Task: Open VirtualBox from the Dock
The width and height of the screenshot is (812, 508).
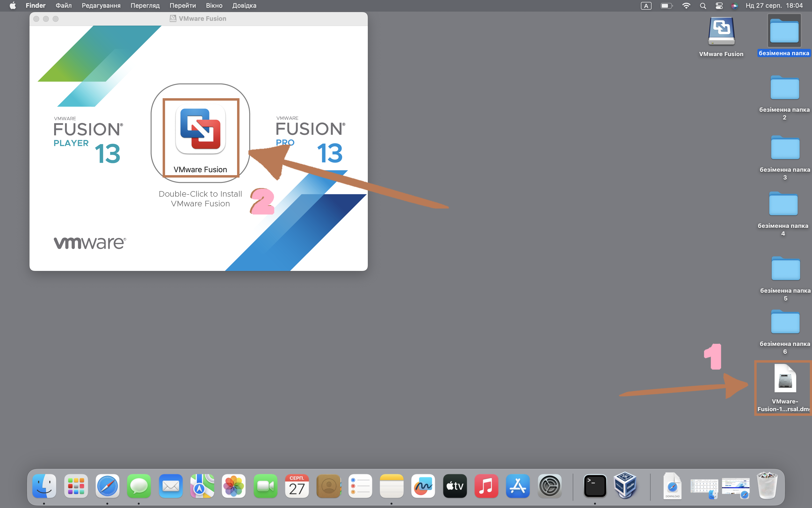Action: 625,485
